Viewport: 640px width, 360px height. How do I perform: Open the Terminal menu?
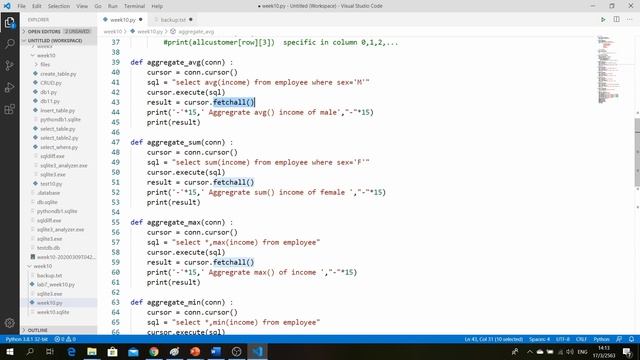click(134, 6)
